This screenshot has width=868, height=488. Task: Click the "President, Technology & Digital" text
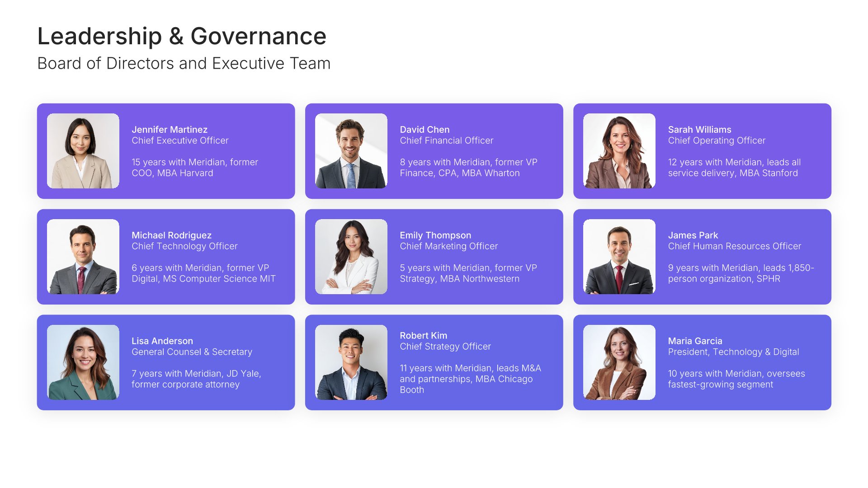pos(733,352)
